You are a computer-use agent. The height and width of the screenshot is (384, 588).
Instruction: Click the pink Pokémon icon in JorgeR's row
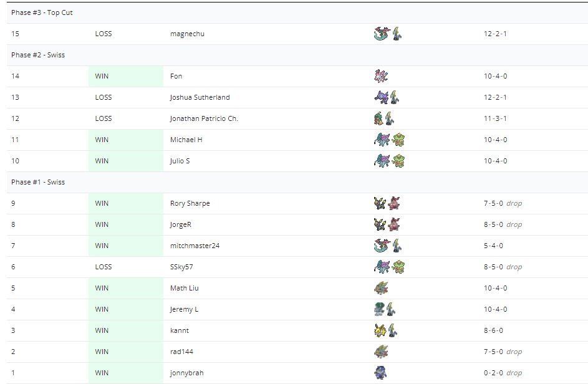[394, 224]
